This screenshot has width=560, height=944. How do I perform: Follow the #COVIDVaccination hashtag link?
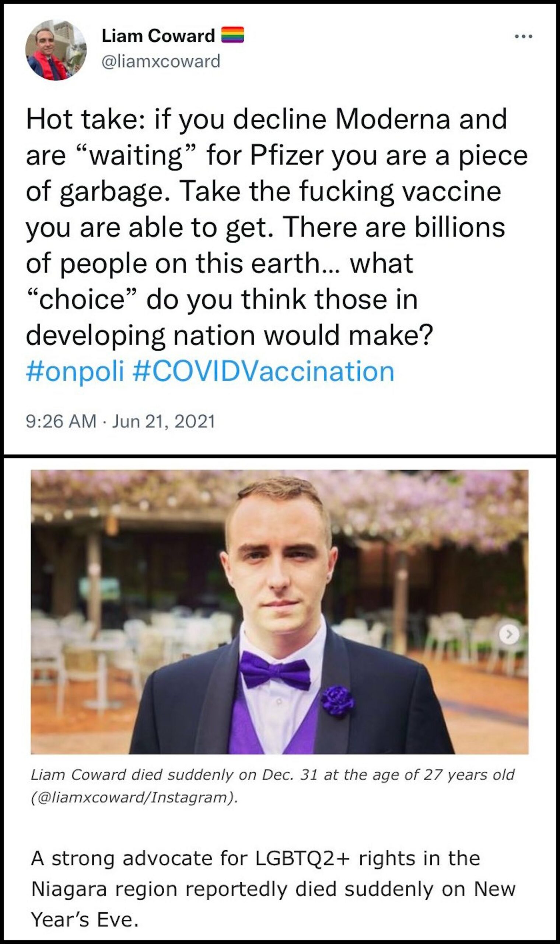(x=263, y=371)
